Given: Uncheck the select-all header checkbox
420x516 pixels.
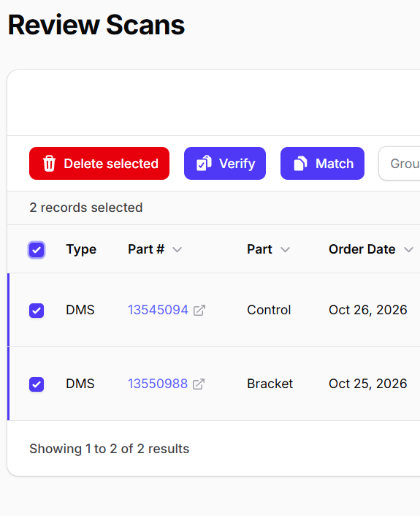Looking at the screenshot, I should (37, 250).
